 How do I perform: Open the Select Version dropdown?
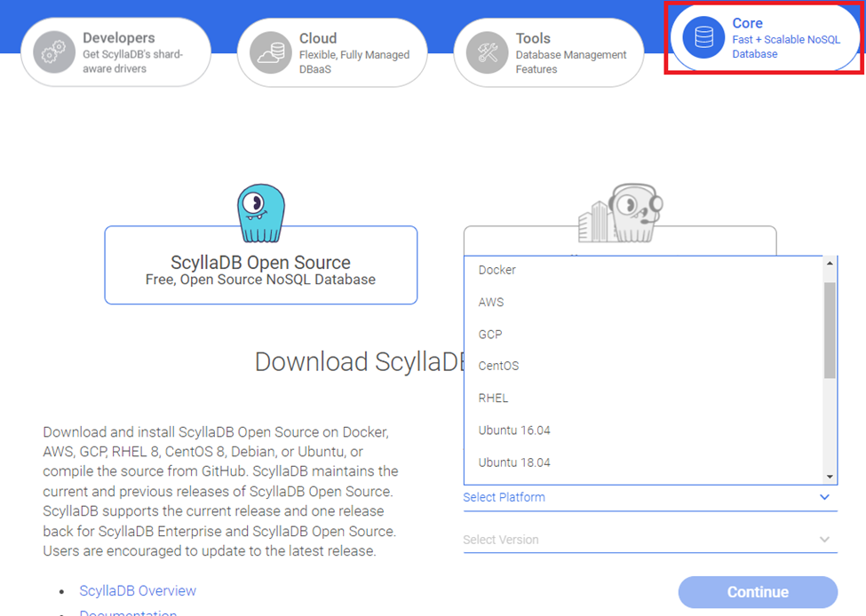click(650, 540)
